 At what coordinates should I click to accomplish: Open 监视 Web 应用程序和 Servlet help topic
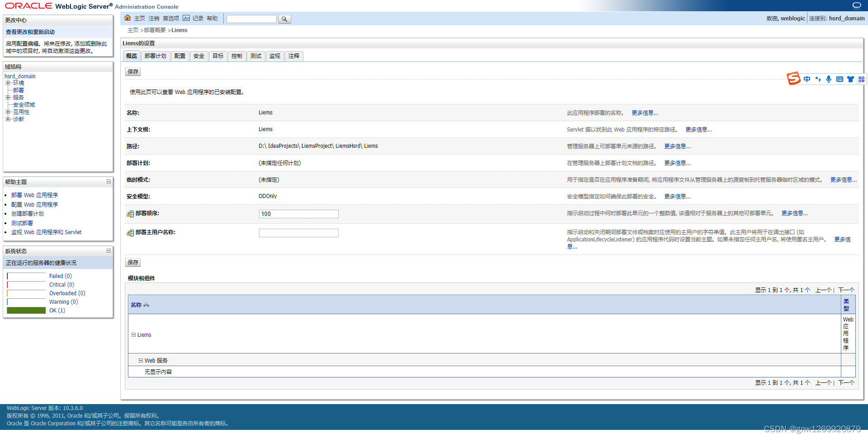click(x=46, y=232)
